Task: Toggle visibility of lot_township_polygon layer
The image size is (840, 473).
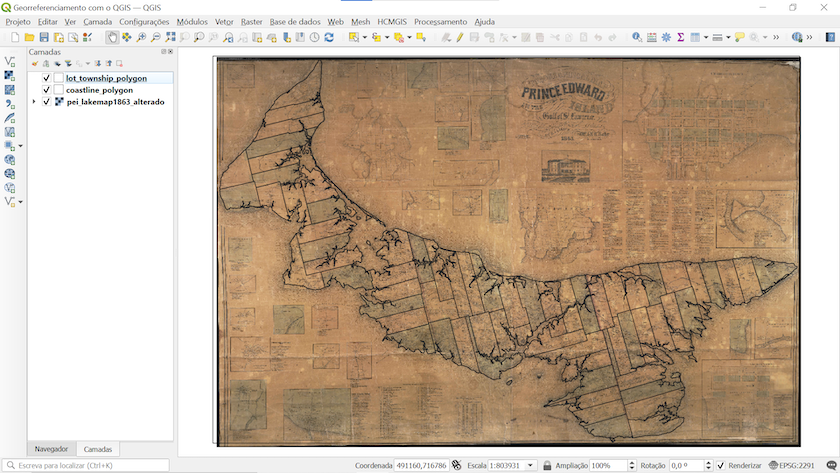Action: pyautogui.click(x=46, y=78)
